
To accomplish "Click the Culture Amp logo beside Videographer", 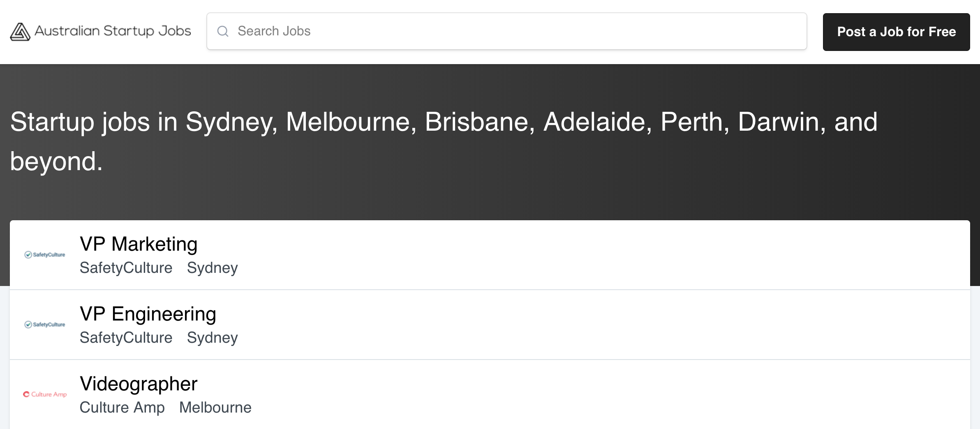I will [45, 394].
